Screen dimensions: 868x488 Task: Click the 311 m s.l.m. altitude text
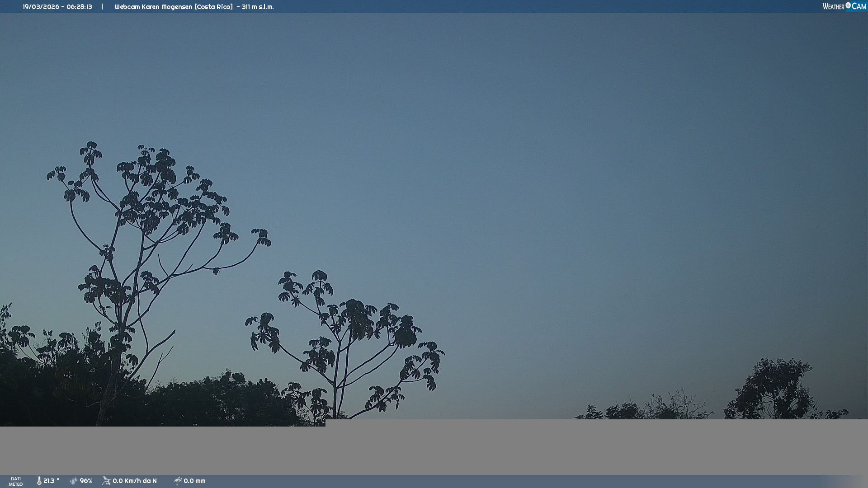tap(258, 7)
